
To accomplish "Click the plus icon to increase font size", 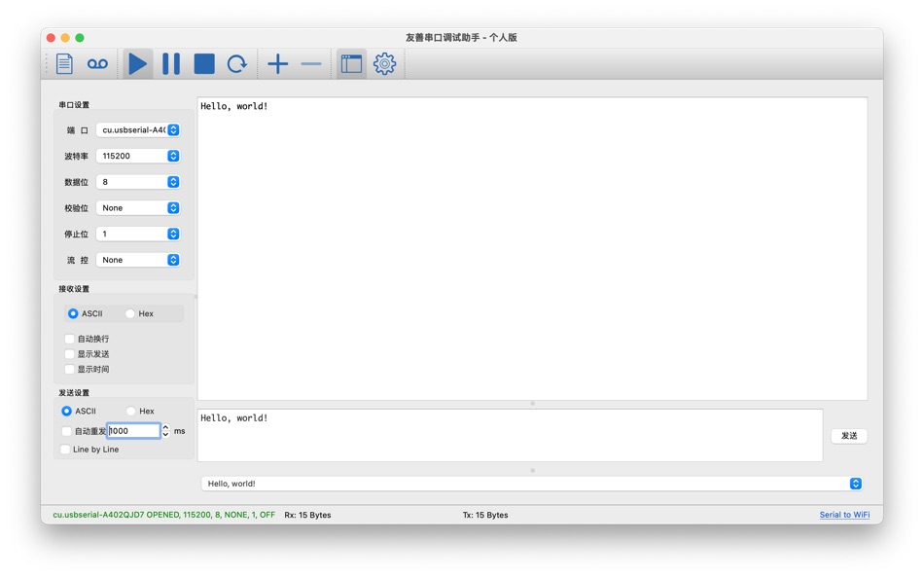I will (x=277, y=63).
